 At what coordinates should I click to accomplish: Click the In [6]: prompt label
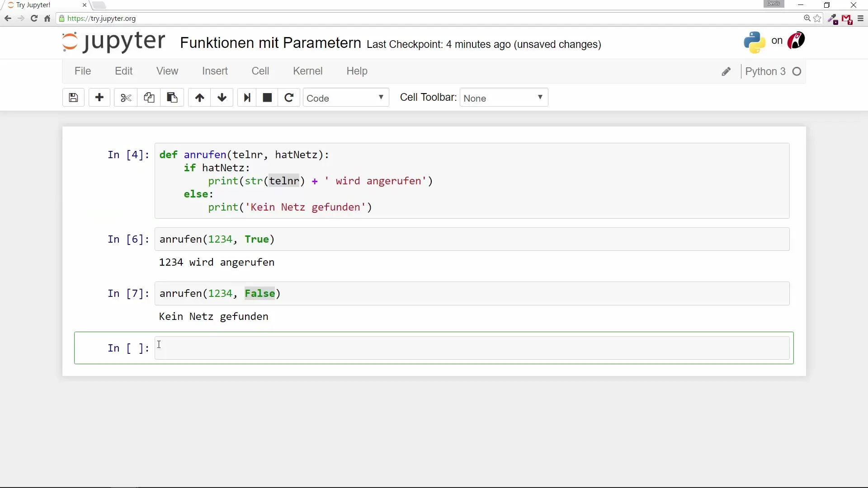click(128, 239)
